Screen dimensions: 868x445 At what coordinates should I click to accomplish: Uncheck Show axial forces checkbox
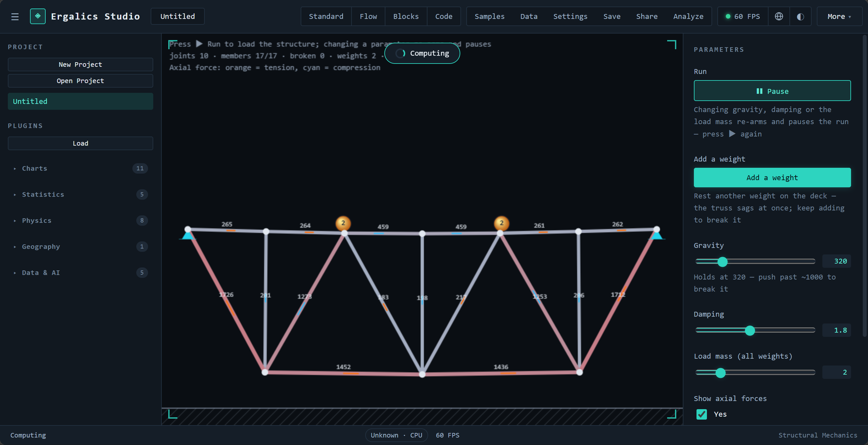point(702,414)
